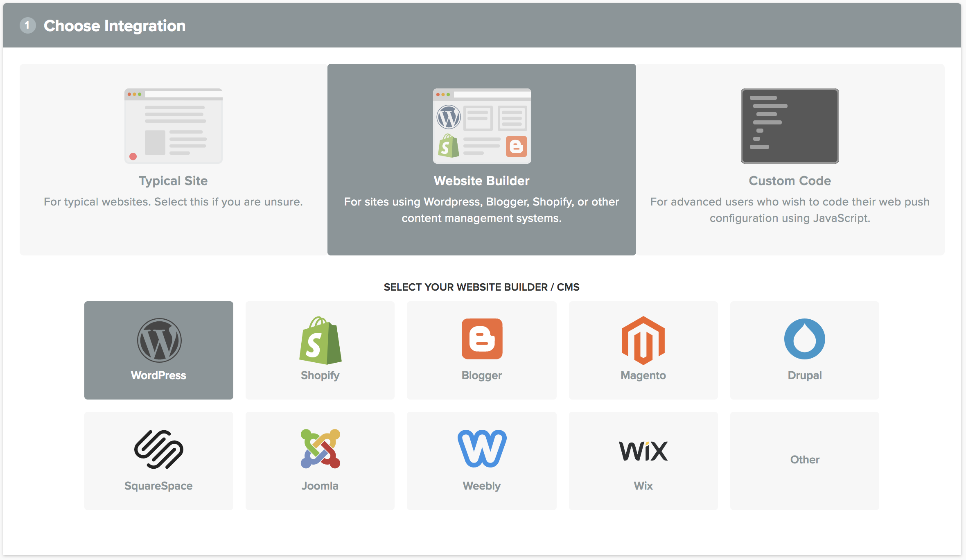The width and height of the screenshot is (966, 560).
Task: Click the SquareSpace logo icon
Action: coord(159,449)
